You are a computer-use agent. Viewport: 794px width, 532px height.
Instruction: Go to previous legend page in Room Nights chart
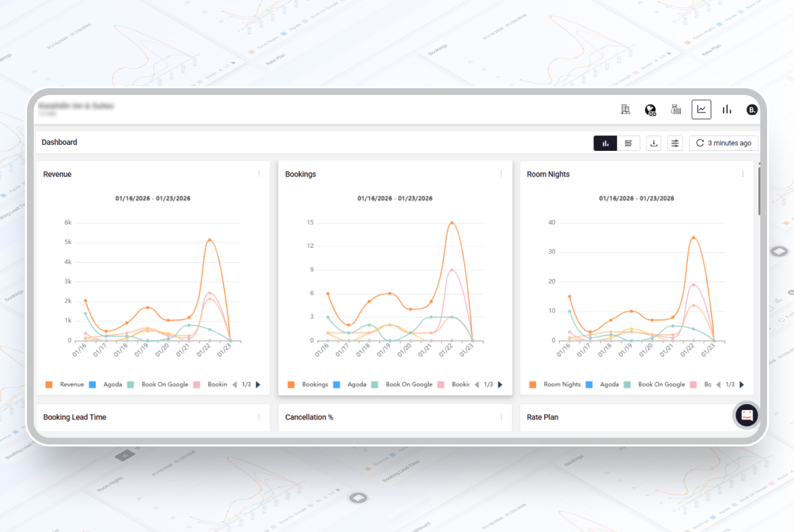(718, 385)
